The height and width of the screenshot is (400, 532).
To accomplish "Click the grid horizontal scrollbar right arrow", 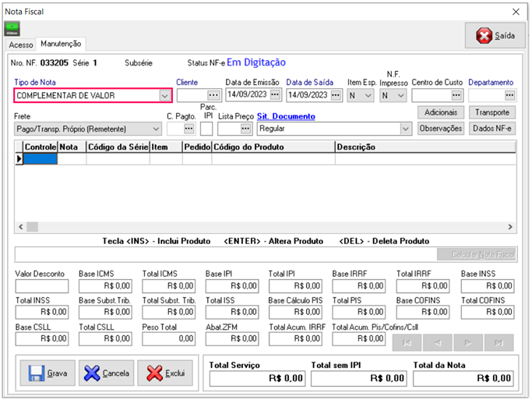I will [510, 227].
